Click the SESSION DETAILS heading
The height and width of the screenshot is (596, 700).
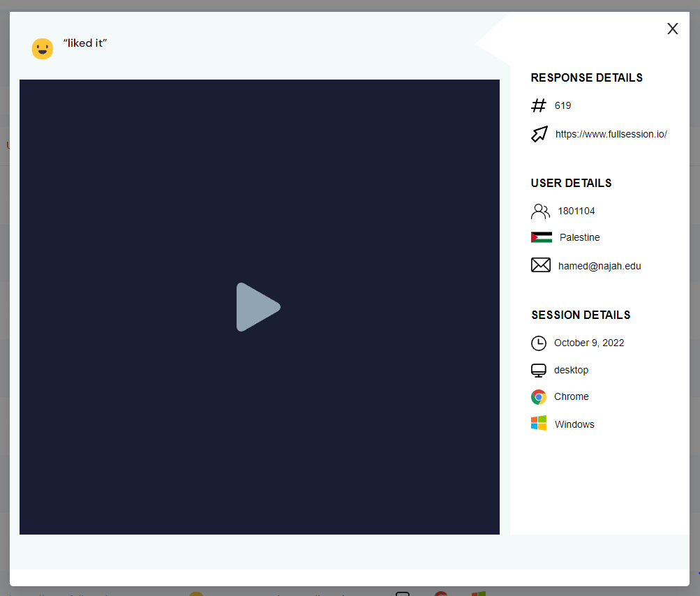click(581, 315)
